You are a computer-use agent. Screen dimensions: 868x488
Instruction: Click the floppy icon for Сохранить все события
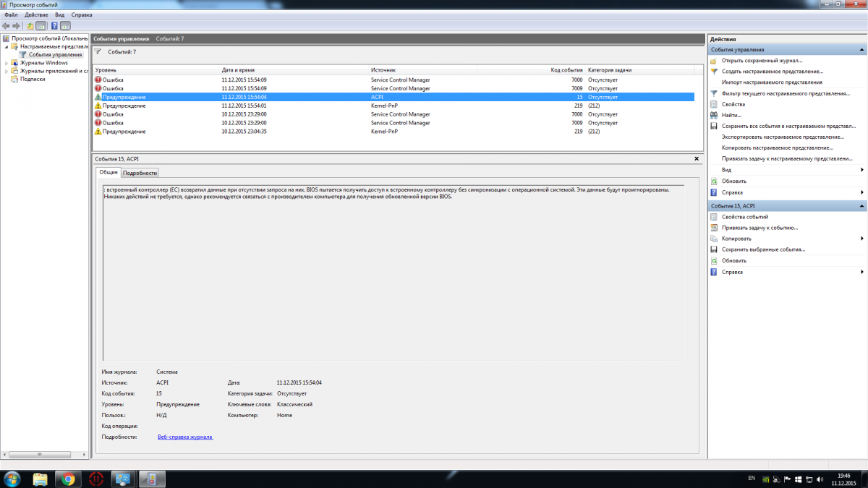(x=714, y=126)
